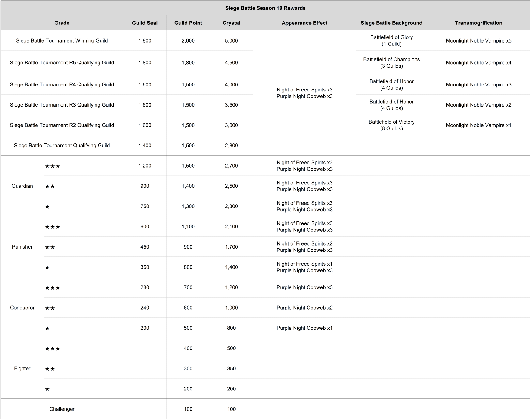Click the 'Challenger' grade label

click(62, 409)
